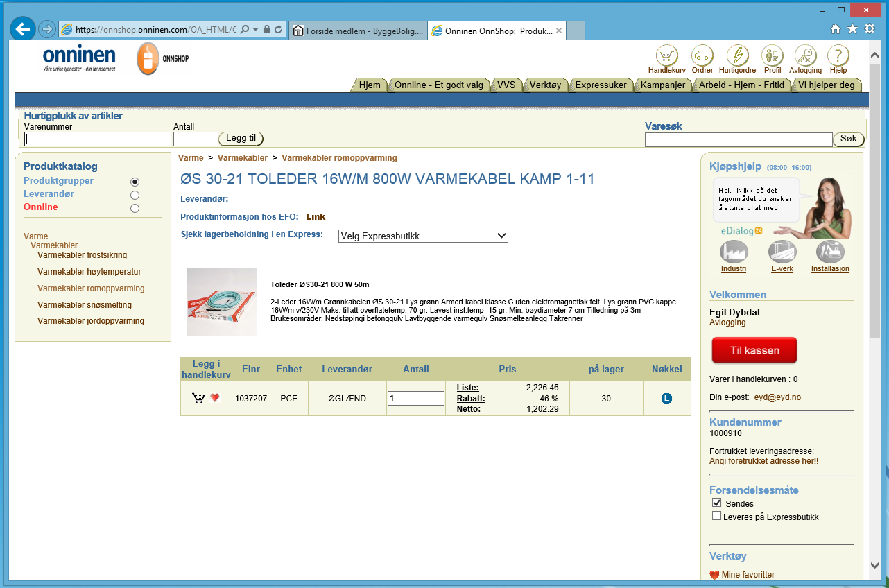Click the product Antall quantity field
Viewport: 889px width, 588px height.
[x=416, y=399]
